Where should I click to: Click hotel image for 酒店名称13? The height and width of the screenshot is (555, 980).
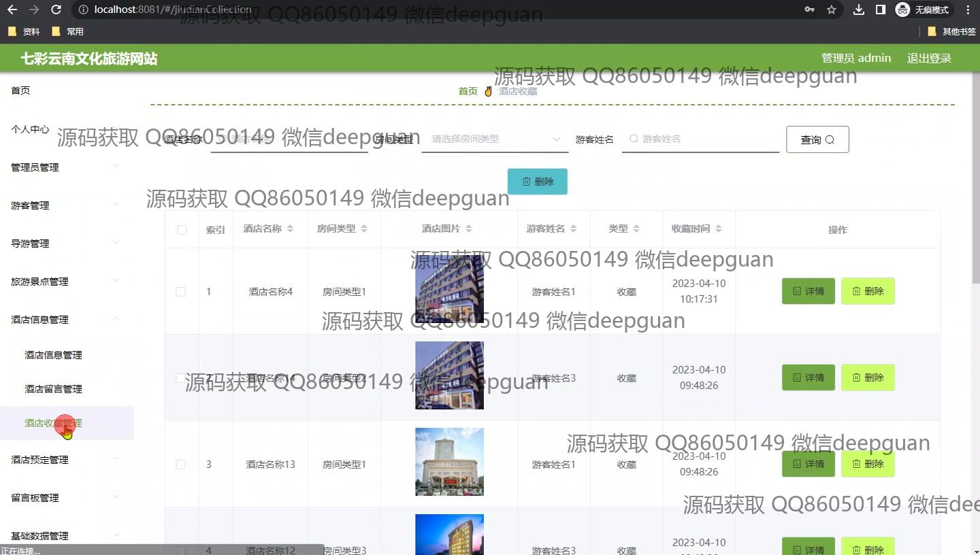(449, 462)
